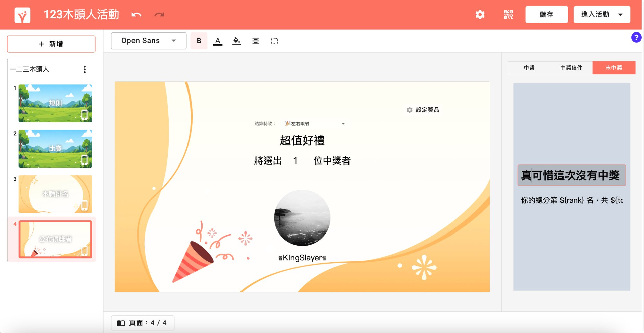Open the 進入活動 dropdown arrow
The image size is (644, 333).
click(x=620, y=15)
